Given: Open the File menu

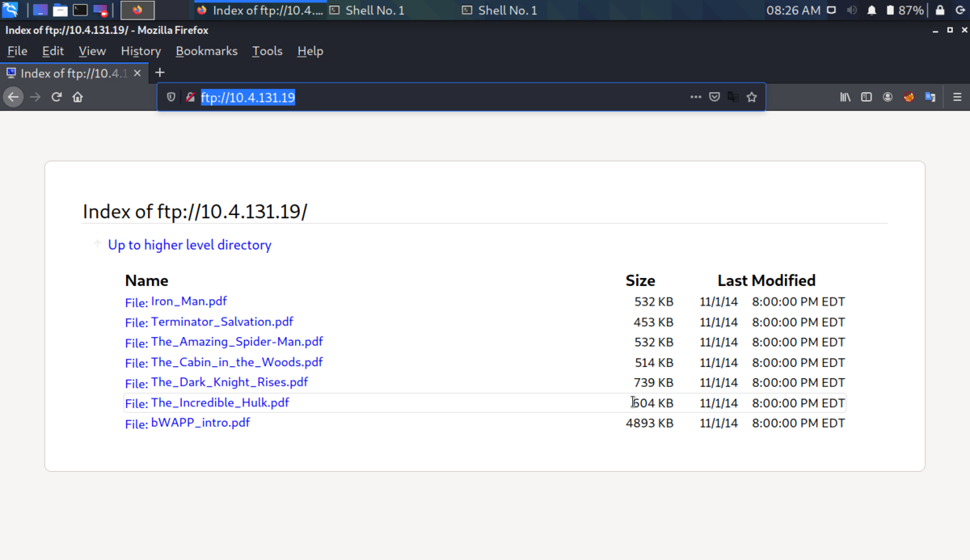Looking at the screenshot, I should point(17,51).
